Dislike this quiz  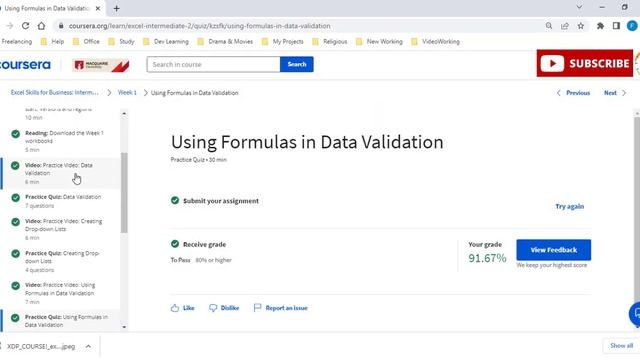(224, 308)
